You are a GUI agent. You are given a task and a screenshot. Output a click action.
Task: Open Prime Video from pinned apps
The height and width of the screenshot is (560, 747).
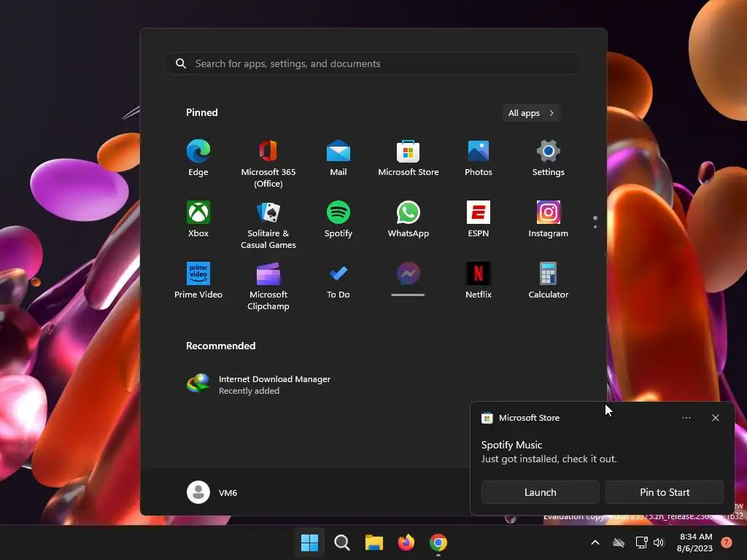(x=198, y=281)
